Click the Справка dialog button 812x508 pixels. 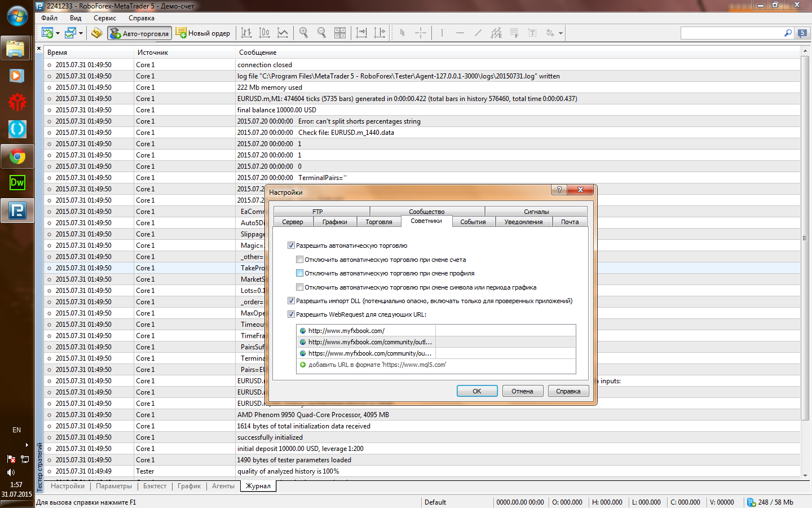[568, 391]
